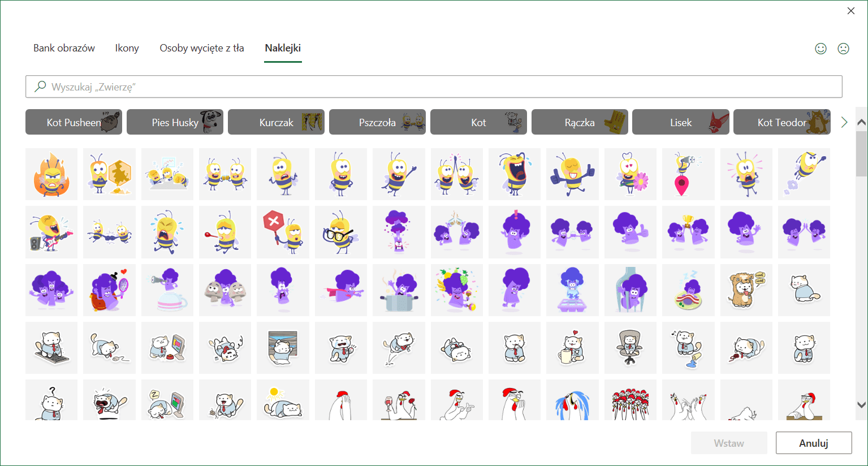
Task: Choose the bee with location pin sticker
Action: [x=688, y=174]
